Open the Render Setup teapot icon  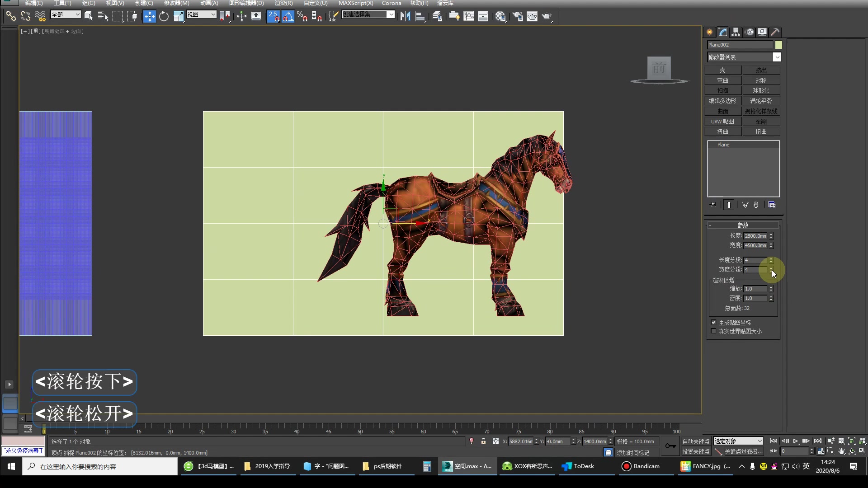tap(518, 17)
